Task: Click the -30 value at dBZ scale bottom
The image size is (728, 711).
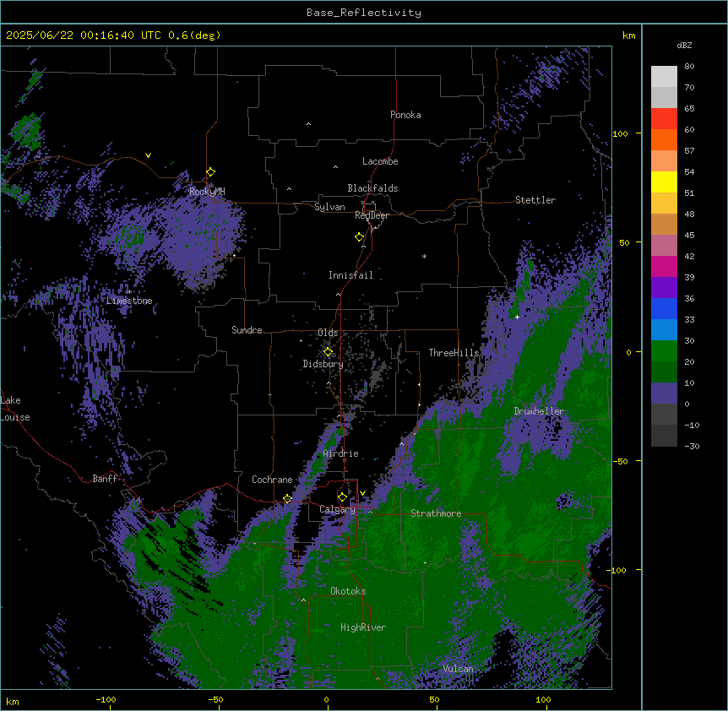Action: (692, 446)
